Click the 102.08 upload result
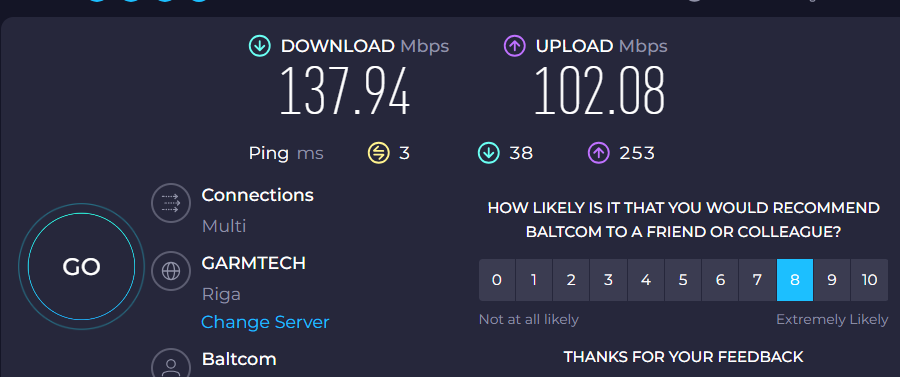This screenshot has height=377, width=900. pyautogui.click(x=600, y=91)
